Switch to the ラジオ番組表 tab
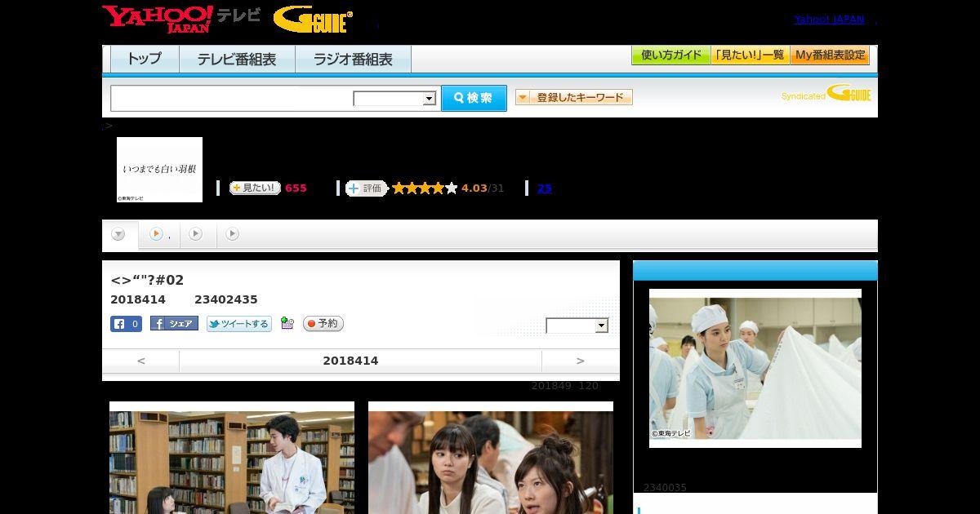Viewport: 980px width, 514px height. [354, 60]
